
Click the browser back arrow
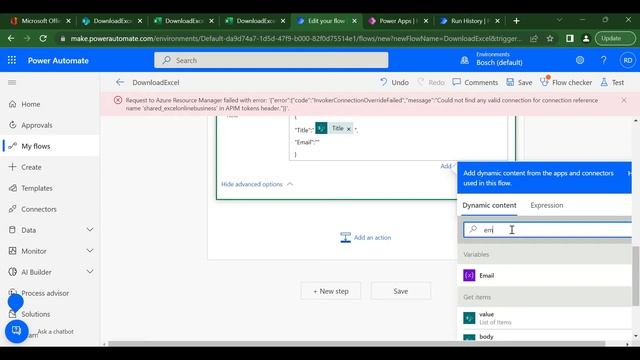coord(11,38)
